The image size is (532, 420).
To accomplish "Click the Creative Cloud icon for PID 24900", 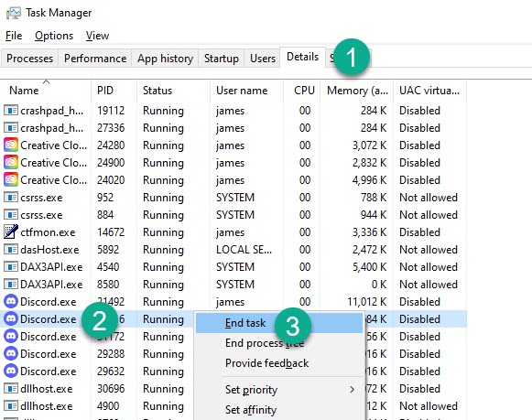I will 11,162.
